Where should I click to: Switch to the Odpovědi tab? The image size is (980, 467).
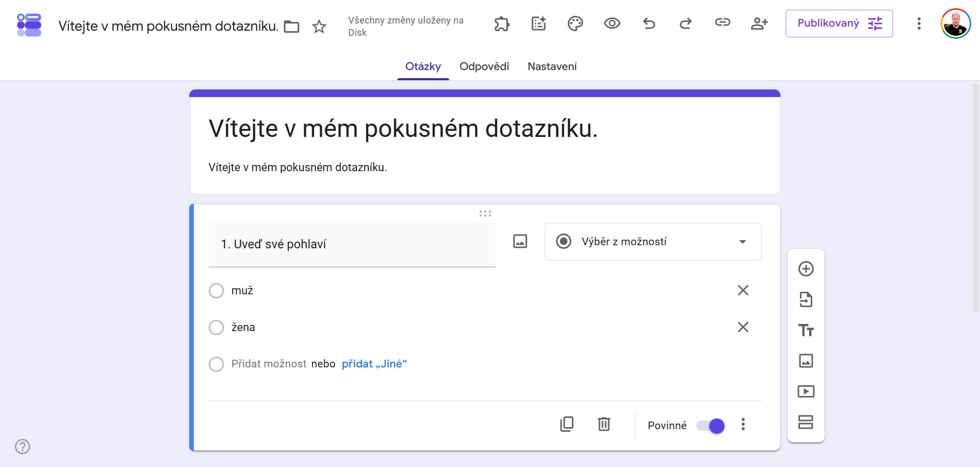484,66
